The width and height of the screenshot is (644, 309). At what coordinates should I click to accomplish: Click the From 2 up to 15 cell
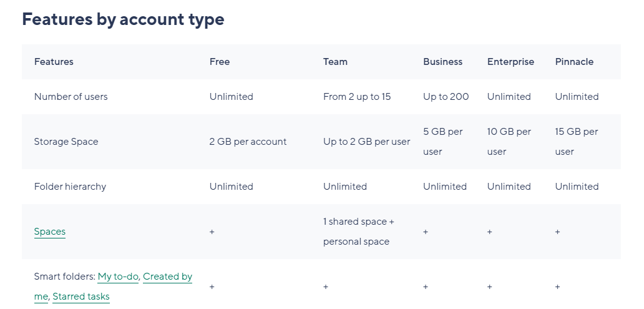(x=357, y=97)
